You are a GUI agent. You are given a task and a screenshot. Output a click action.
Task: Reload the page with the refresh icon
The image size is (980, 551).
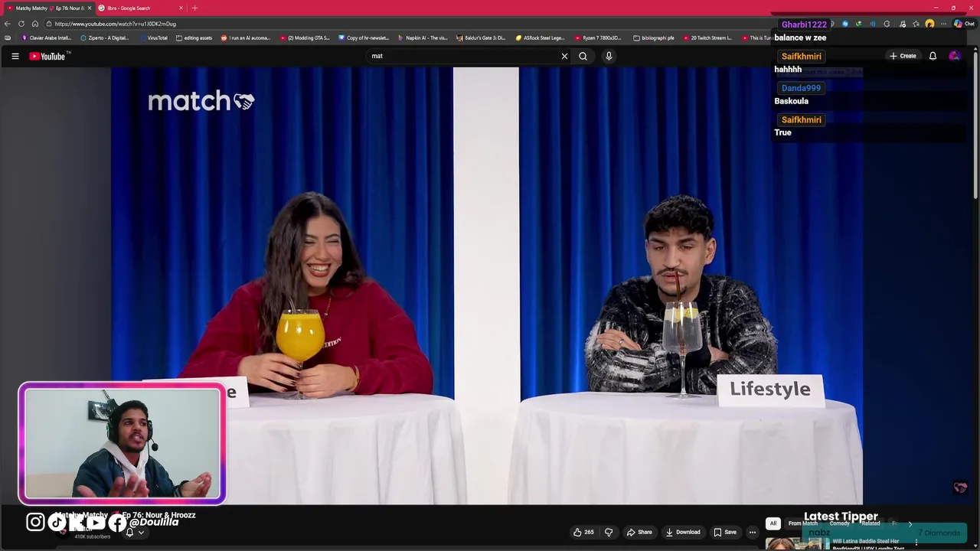tap(21, 24)
